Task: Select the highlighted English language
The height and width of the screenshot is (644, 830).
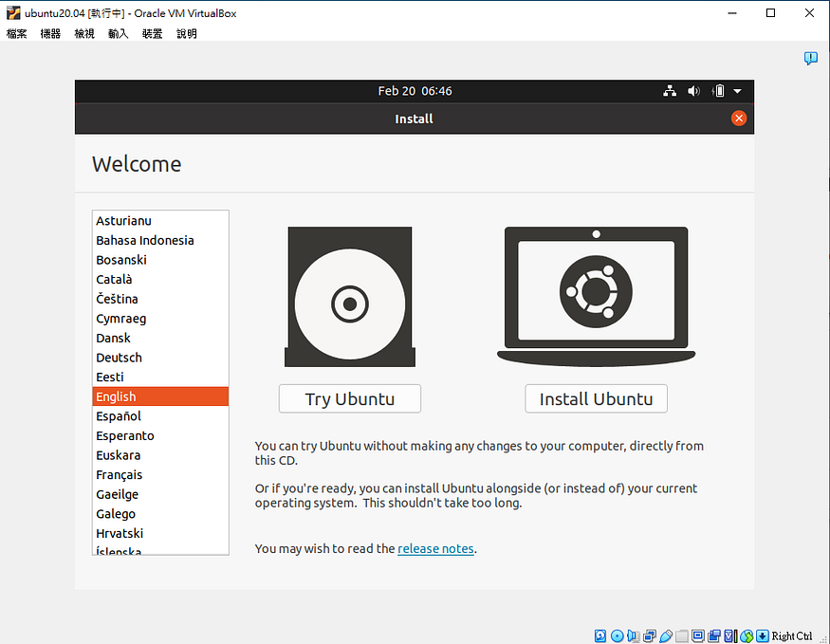Action: coord(160,396)
